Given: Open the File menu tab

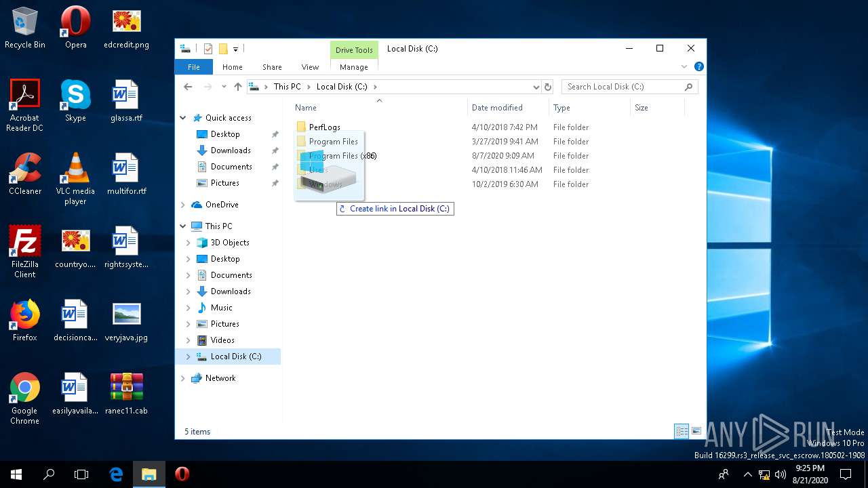Looking at the screenshot, I should [x=194, y=67].
